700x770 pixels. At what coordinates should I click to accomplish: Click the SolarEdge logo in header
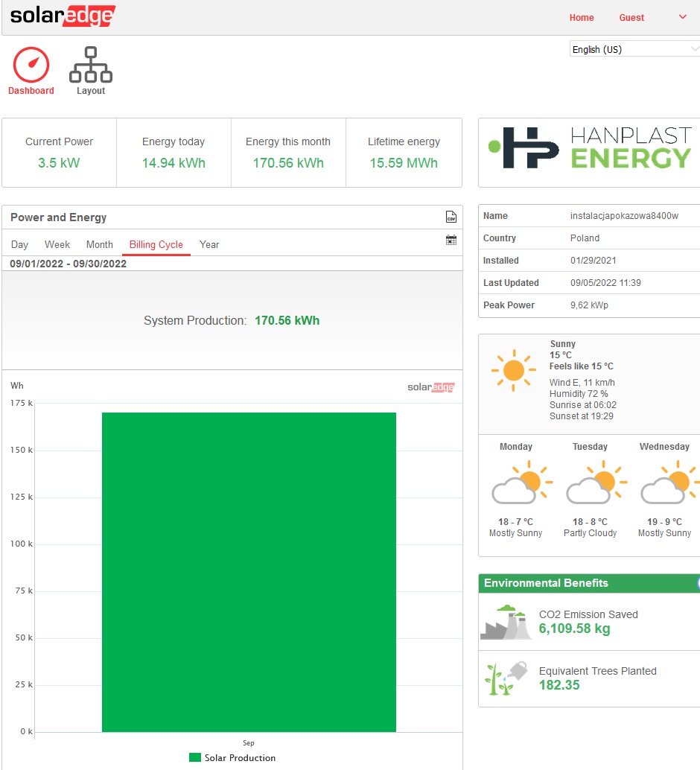click(63, 16)
